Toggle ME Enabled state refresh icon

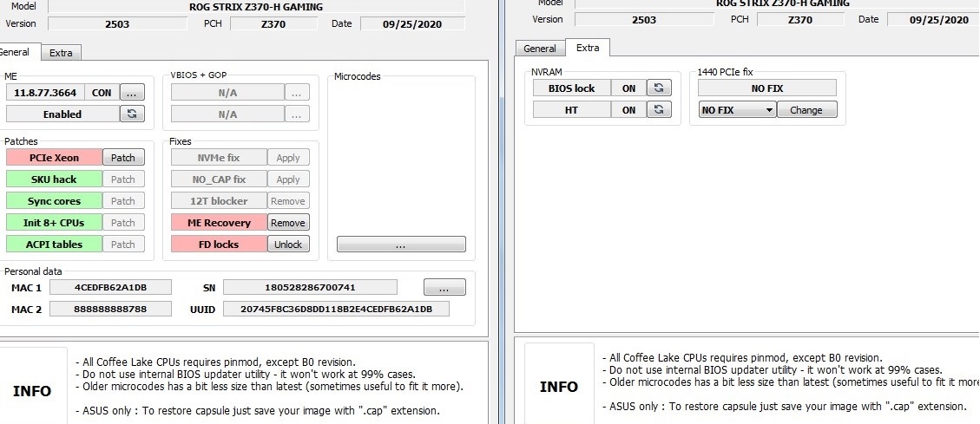pos(133,114)
